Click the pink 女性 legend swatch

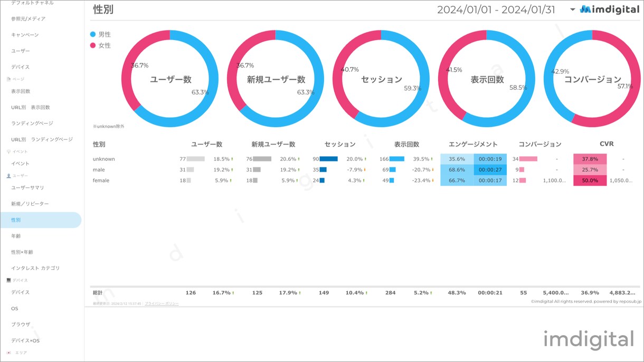93,45
